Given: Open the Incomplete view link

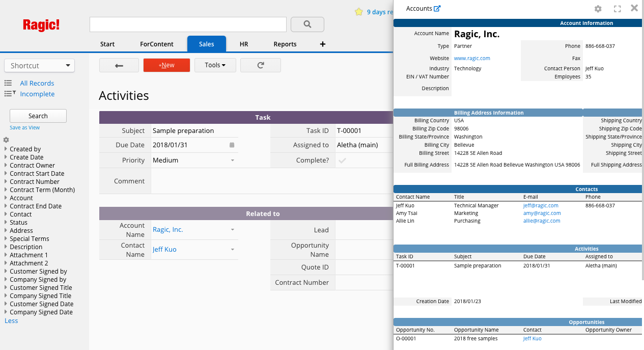Looking at the screenshot, I should (37, 94).
